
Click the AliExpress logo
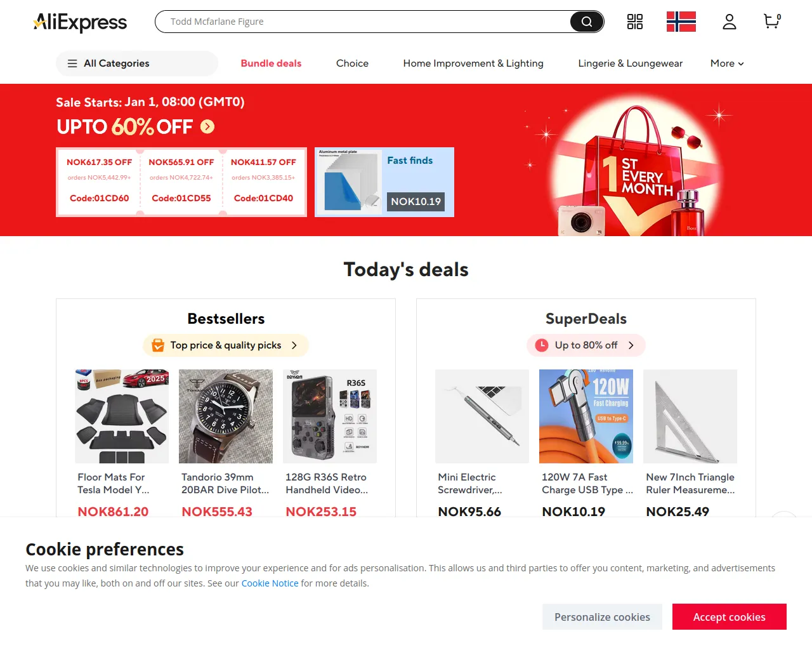80,22
